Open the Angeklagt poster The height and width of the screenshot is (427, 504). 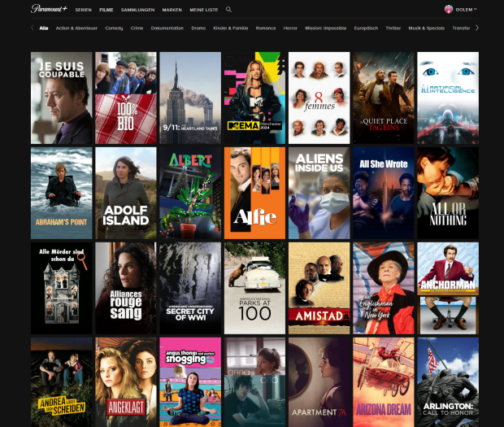(126, 382)
